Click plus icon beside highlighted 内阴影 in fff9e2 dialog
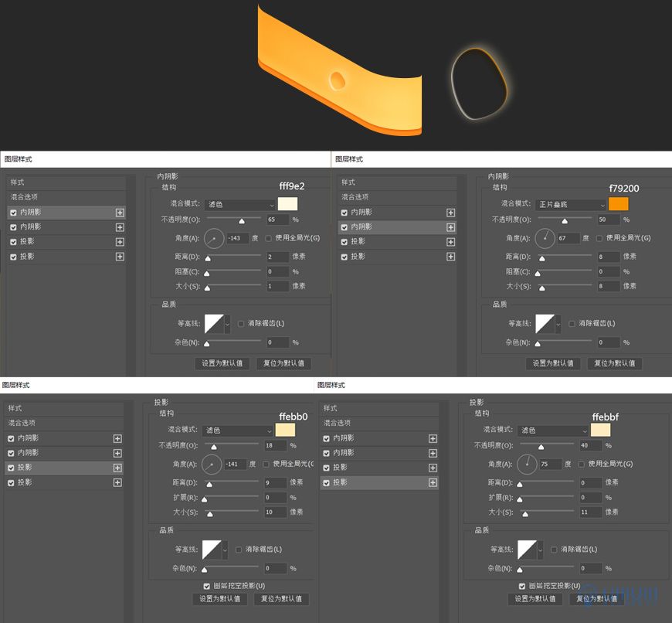672x623 pixels. pos(120,213)
